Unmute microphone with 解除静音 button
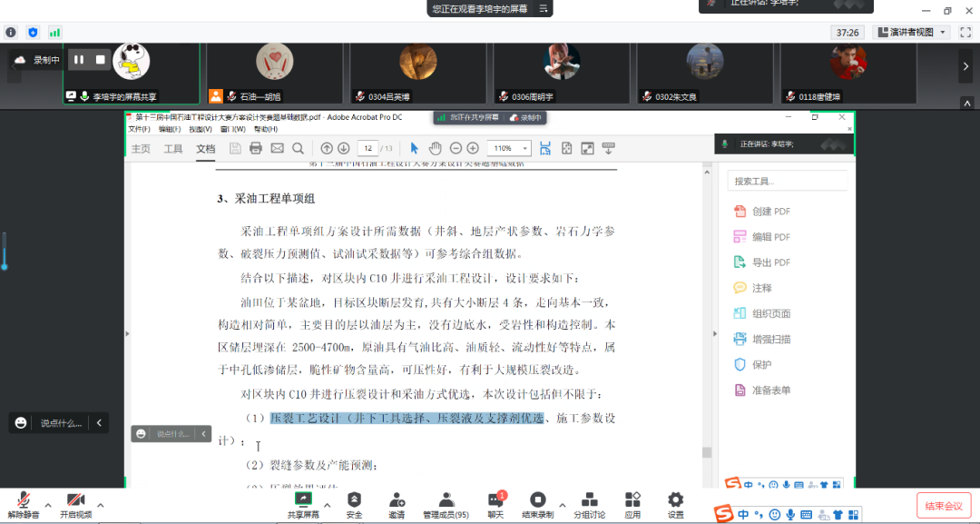Viewport: 980px width, 524px height. pyautogui.click(x=24, y=504)
